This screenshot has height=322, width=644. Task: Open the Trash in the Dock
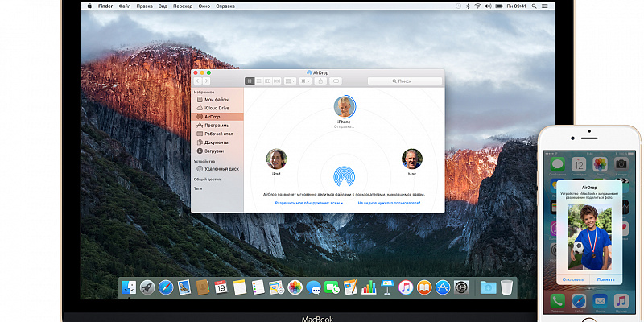point(506,287)
